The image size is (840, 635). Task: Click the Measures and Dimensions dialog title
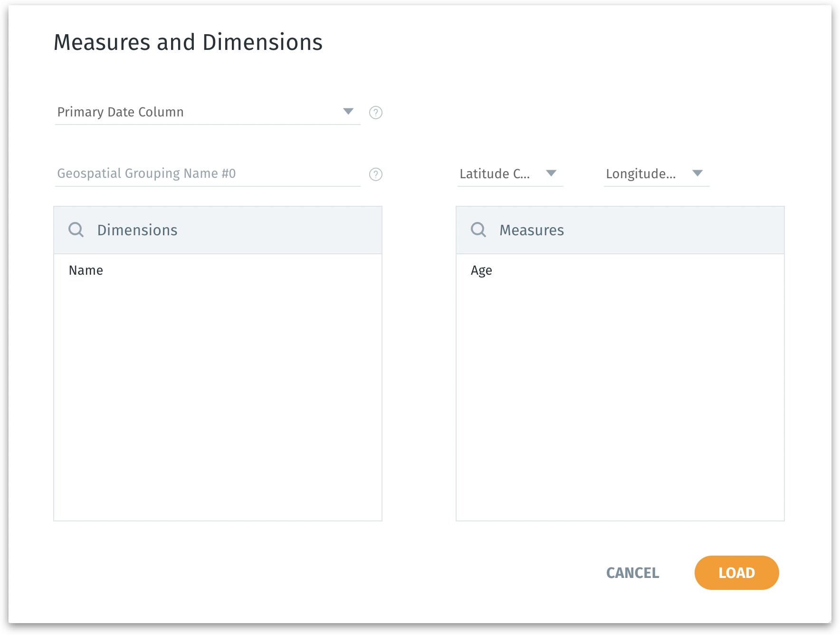point(188,42)
